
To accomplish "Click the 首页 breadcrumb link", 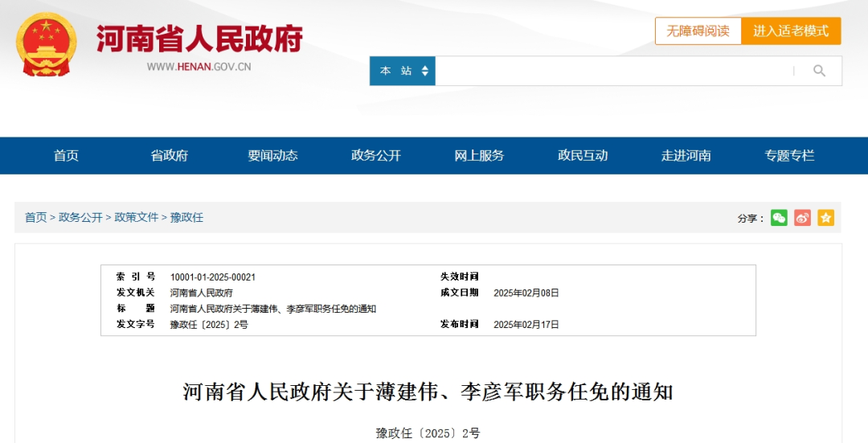I will 36,218.
